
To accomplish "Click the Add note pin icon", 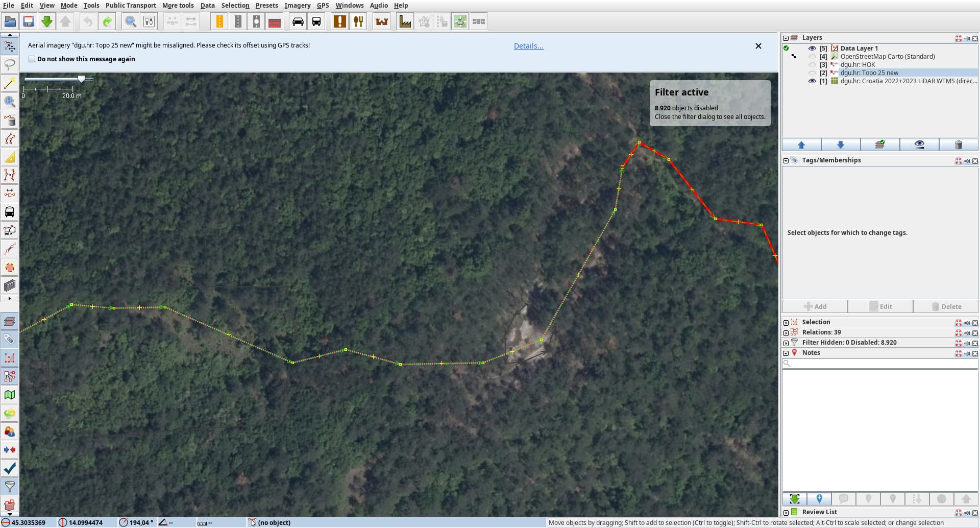I will (819, 499).
